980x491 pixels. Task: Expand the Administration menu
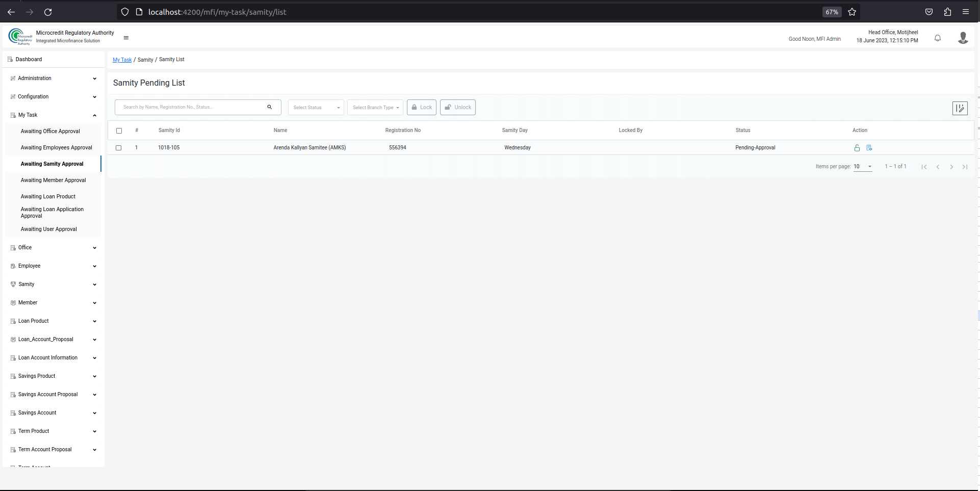coord(54,79)
